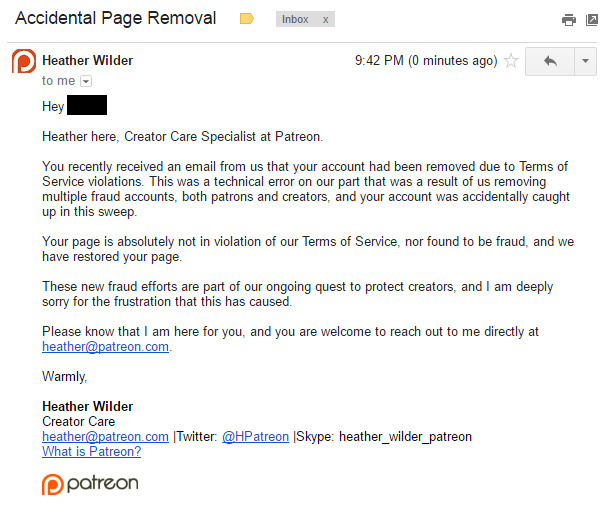
Task: Click the Patreon logo at the bottom
Action: click(90, 484)
